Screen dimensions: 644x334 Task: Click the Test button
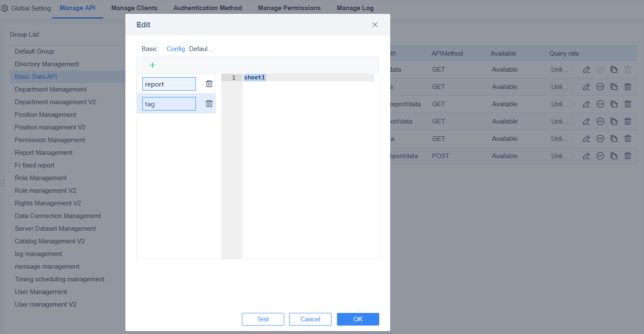coord(263,319)
